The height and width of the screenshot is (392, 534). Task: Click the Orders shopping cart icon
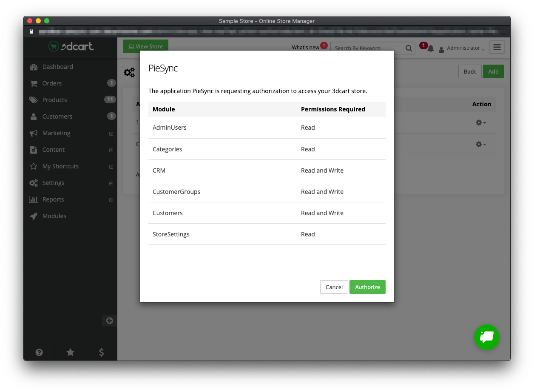pyautogui.click(x=34, y=83)
